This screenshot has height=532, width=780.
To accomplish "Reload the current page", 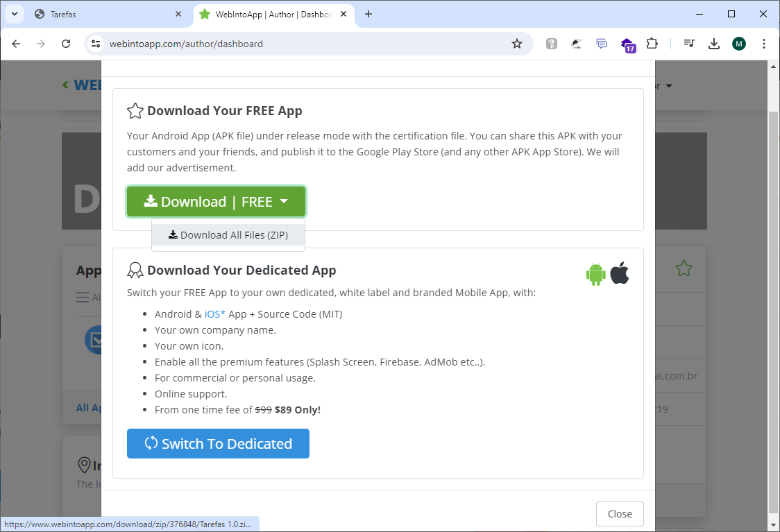I will pos(66,44).
